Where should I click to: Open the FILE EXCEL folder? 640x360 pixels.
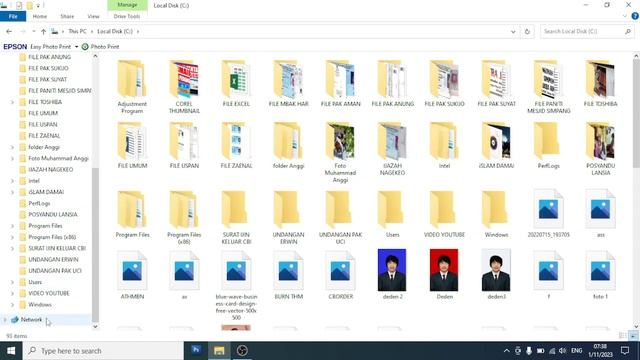point(236,83)
